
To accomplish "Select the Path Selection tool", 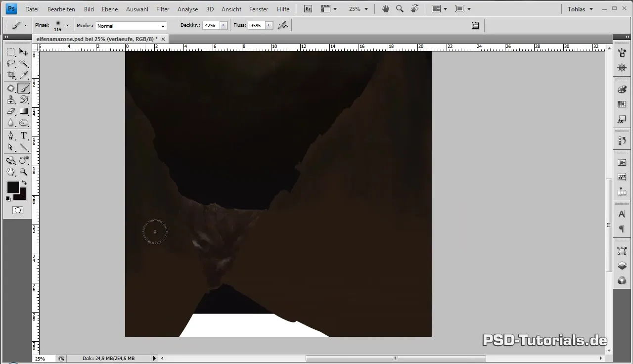I will [x=11, y=147].
